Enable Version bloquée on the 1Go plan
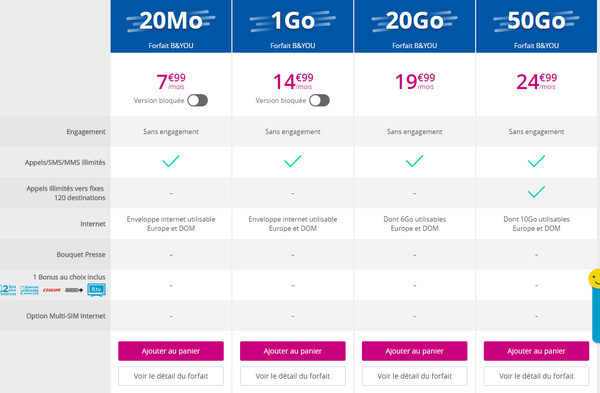 [320, 101]
